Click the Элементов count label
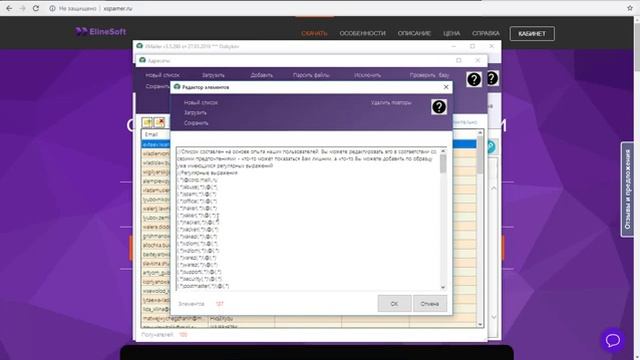Viewport: 640px width, 360px height. click(191, 304)
